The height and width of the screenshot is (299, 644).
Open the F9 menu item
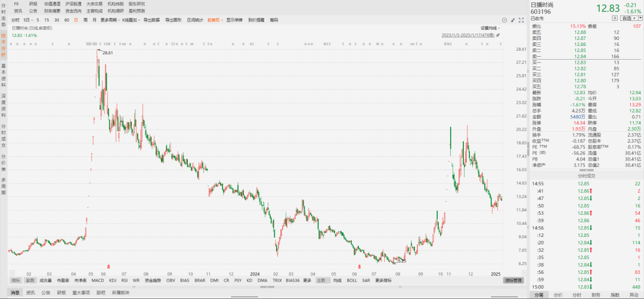click(x=17, y=4)
